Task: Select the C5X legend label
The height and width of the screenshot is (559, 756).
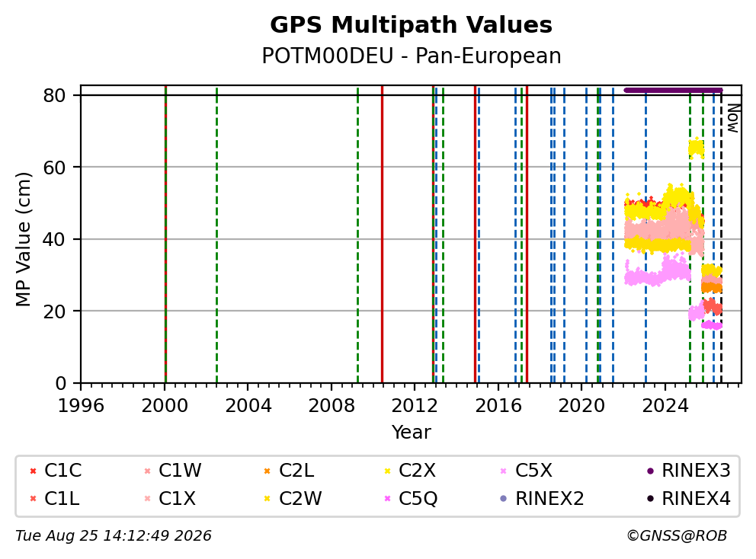Action: [x=533, y=471]
